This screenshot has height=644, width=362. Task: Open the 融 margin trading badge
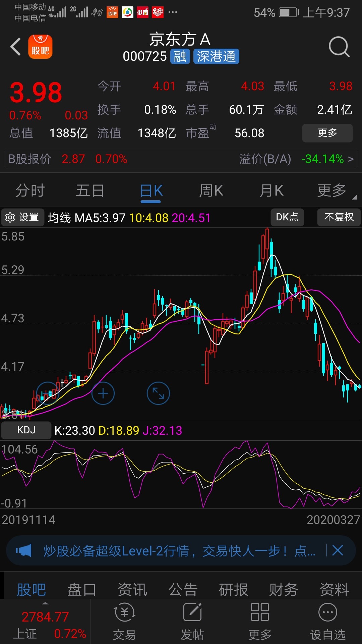pos(180,56)
